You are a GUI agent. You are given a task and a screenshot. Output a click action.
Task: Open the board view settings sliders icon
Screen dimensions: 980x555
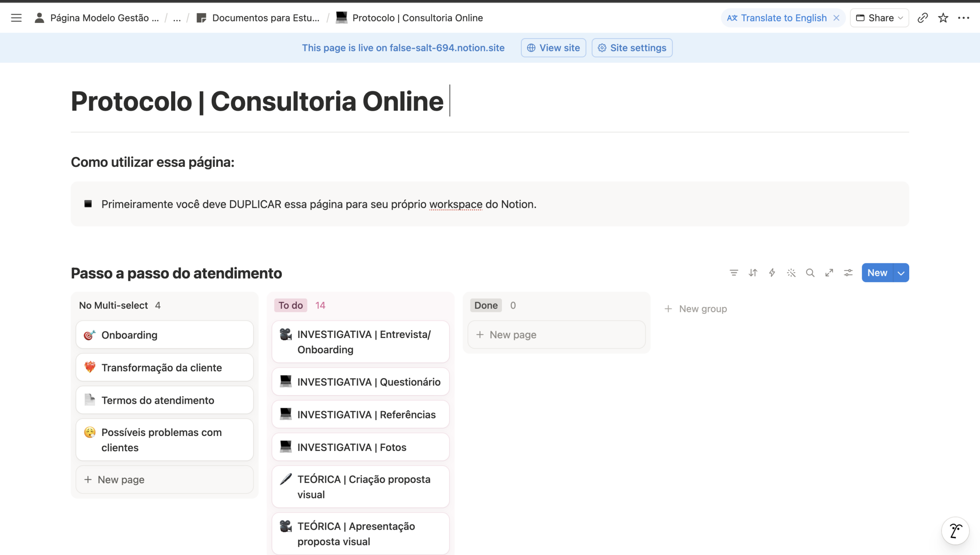click(x=848, y=273)
